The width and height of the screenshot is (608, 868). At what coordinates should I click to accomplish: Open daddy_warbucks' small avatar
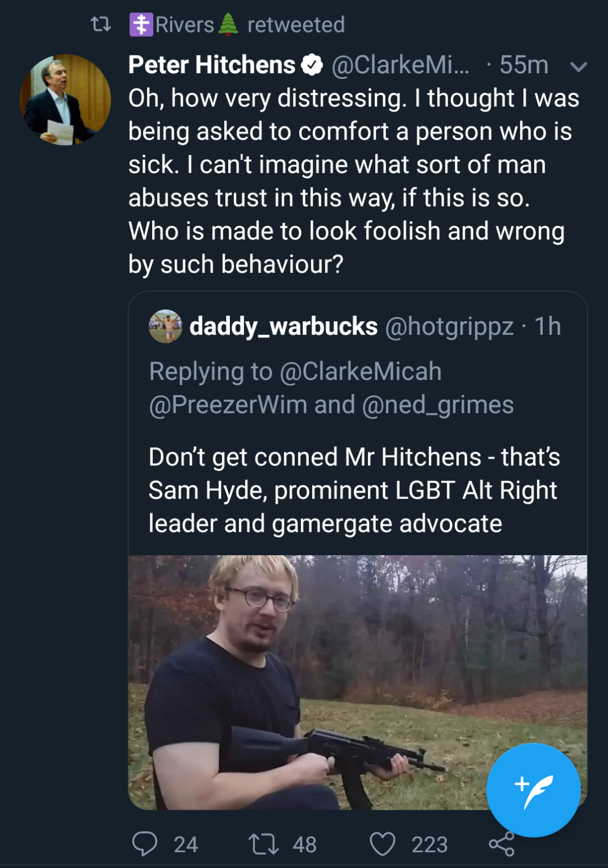[165, 326]
